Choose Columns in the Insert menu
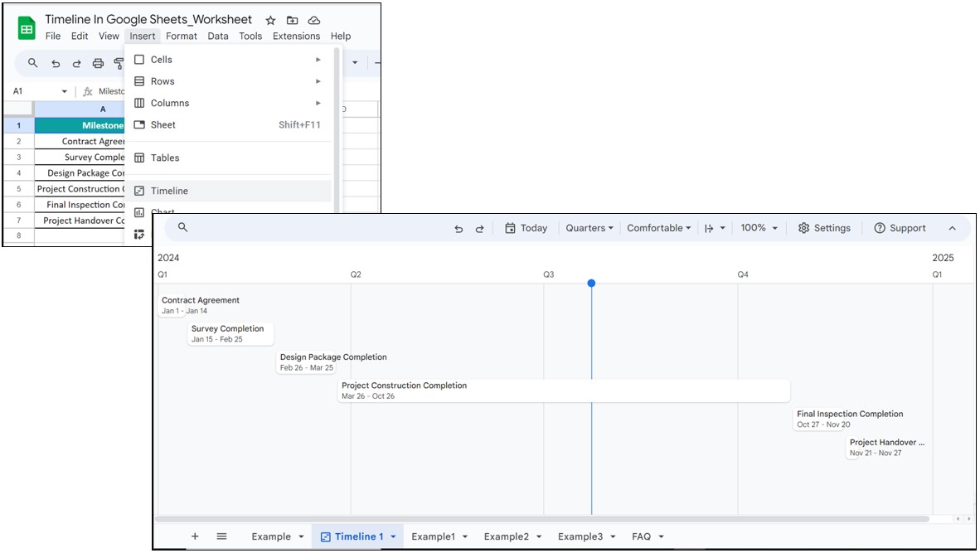Viewport: 980px width, 553px height. (230, 103)
